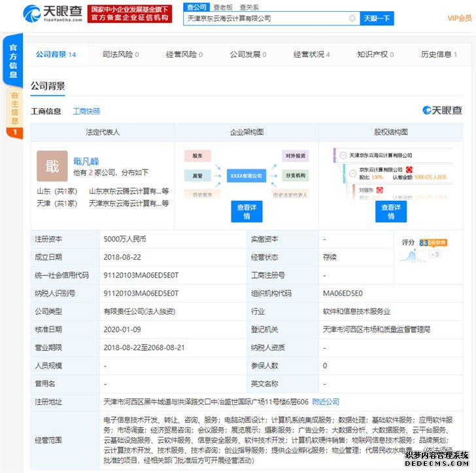Screen dimensions: 476x473
Task: Select founding date 2018-08-22
Action: click(x=122, y=257)
